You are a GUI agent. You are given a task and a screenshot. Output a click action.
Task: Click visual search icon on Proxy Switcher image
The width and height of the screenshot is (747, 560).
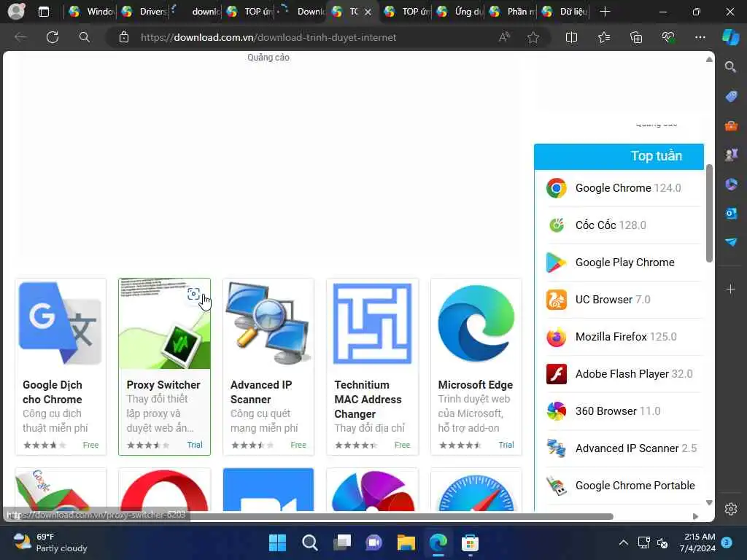pos(193,294)
